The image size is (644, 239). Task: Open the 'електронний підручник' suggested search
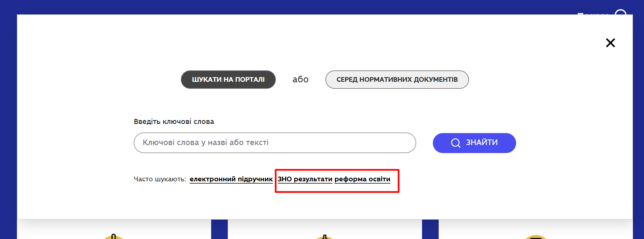(x=231, y=179)
